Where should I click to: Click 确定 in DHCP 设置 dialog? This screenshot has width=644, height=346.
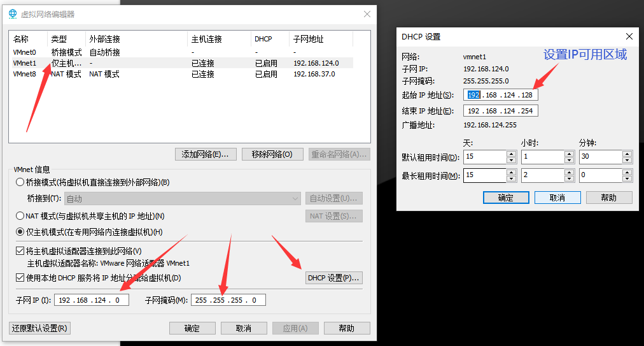pos(506,198)
